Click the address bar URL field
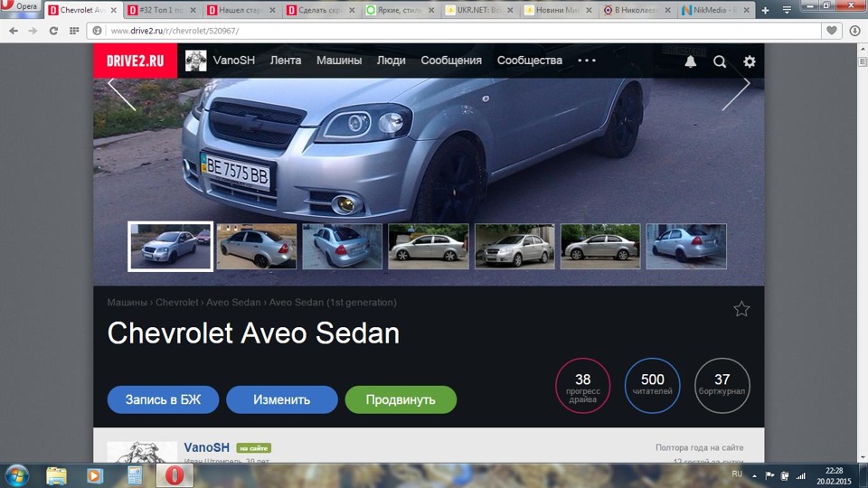The image size is (868, 488). (454, 31)
